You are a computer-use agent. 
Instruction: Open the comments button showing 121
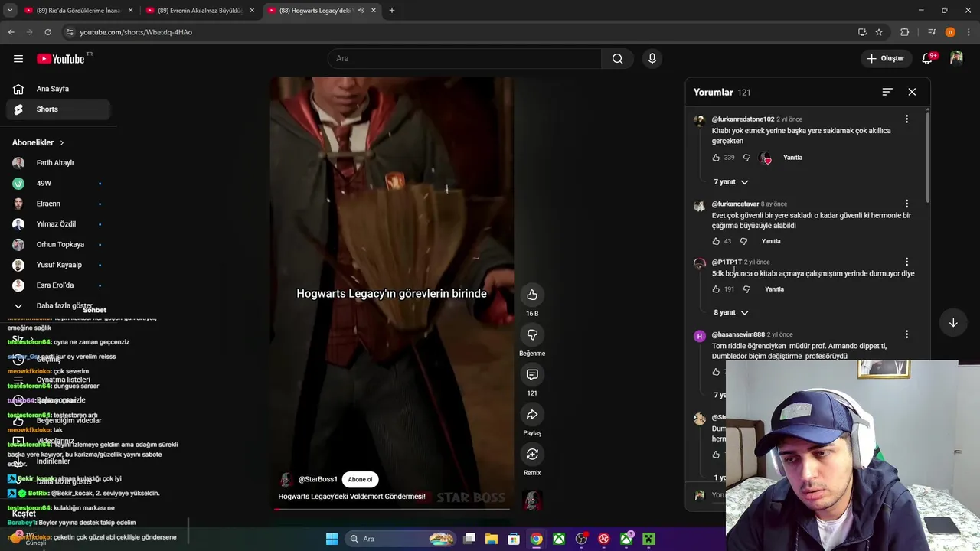pyautogui.click(x=532, y=374)
